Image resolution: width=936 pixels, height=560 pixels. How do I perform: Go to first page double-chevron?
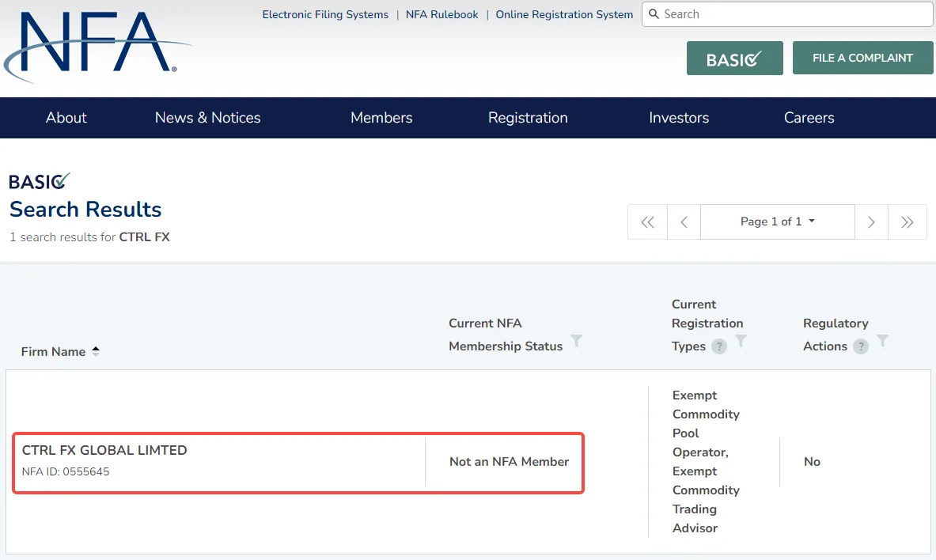pos(648,222)
